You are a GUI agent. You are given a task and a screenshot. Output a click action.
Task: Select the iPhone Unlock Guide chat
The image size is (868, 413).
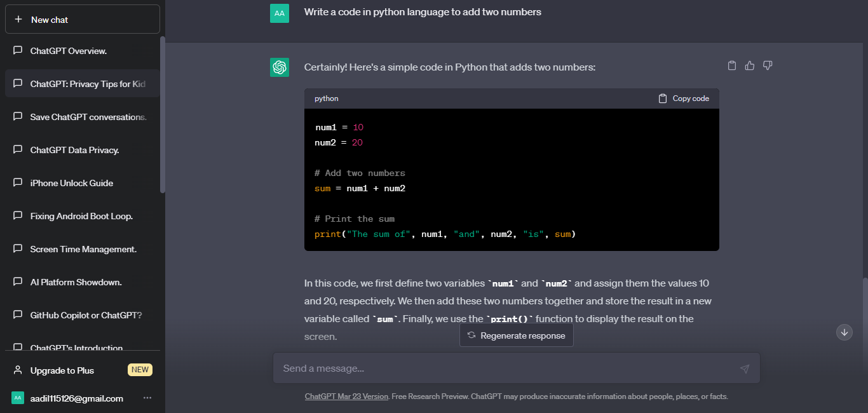72,183
